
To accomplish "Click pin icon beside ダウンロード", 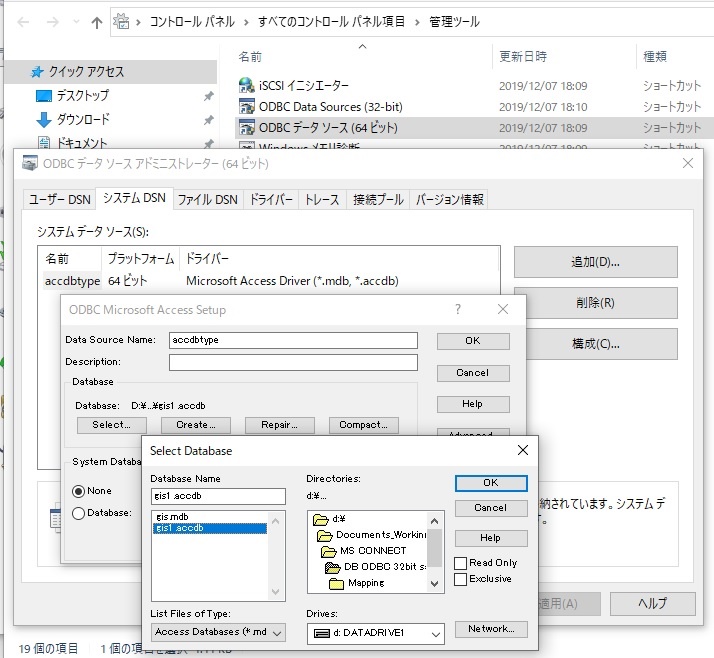I will [209, 120].
